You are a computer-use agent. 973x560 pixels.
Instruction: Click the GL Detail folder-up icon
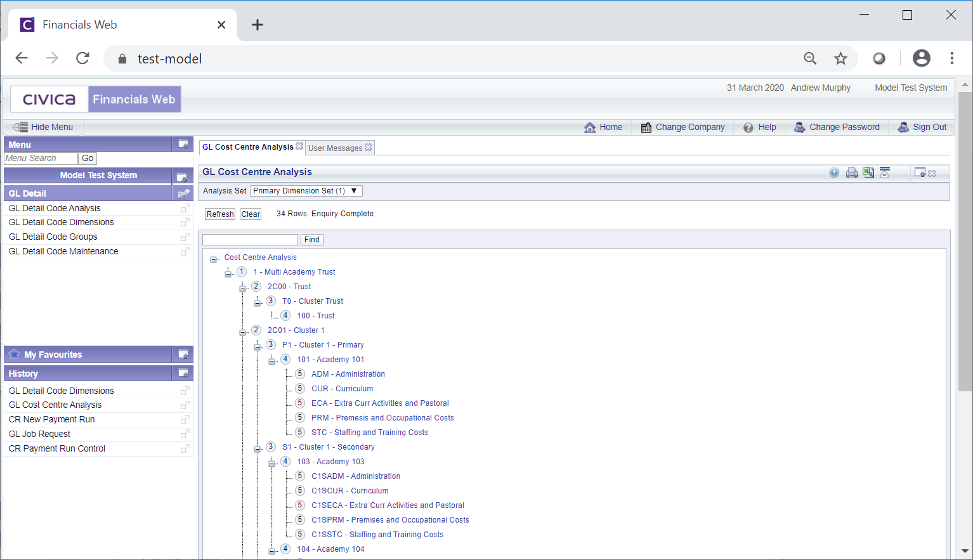pos(183,193)
